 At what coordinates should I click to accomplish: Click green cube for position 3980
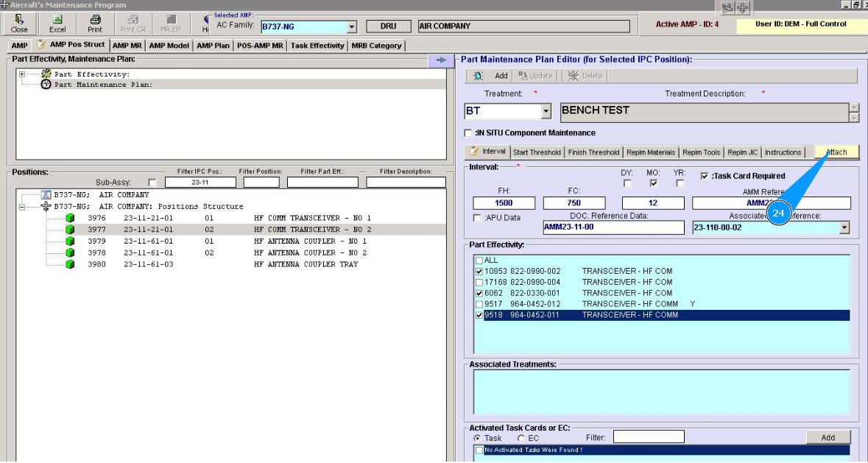point(71,264)
